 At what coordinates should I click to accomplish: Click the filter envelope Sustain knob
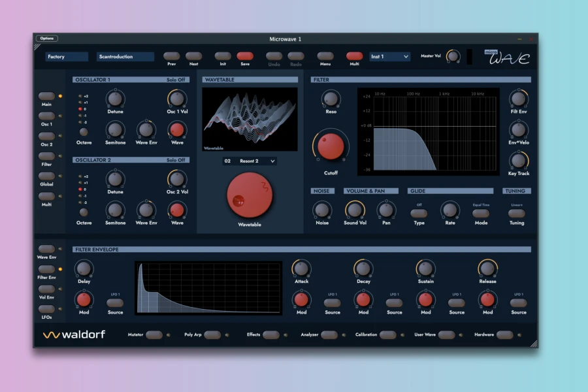(425, 269)
